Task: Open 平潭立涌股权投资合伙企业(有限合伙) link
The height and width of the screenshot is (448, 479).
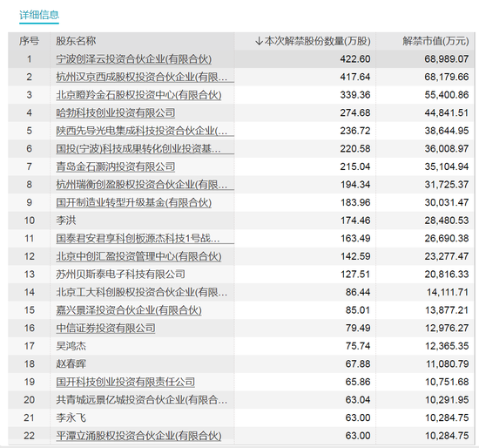Action: pyautogui.click(x=138, y=436)
